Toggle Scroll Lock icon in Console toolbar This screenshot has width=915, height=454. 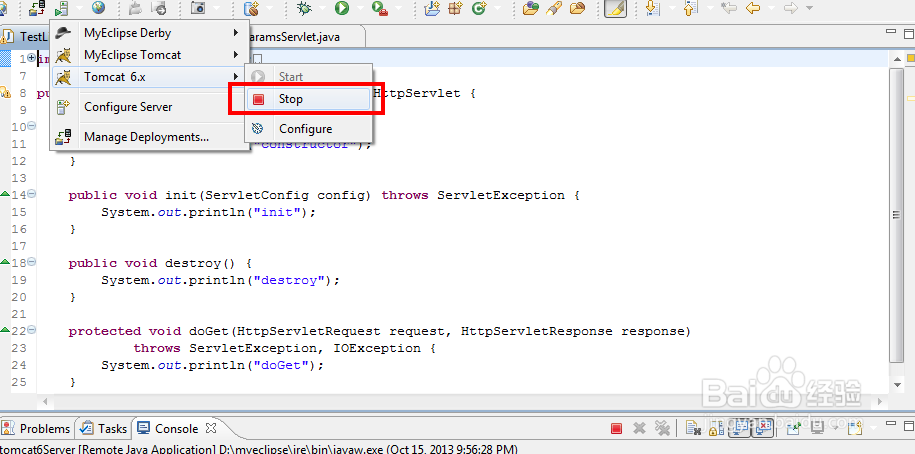click(x=716, y=429)
